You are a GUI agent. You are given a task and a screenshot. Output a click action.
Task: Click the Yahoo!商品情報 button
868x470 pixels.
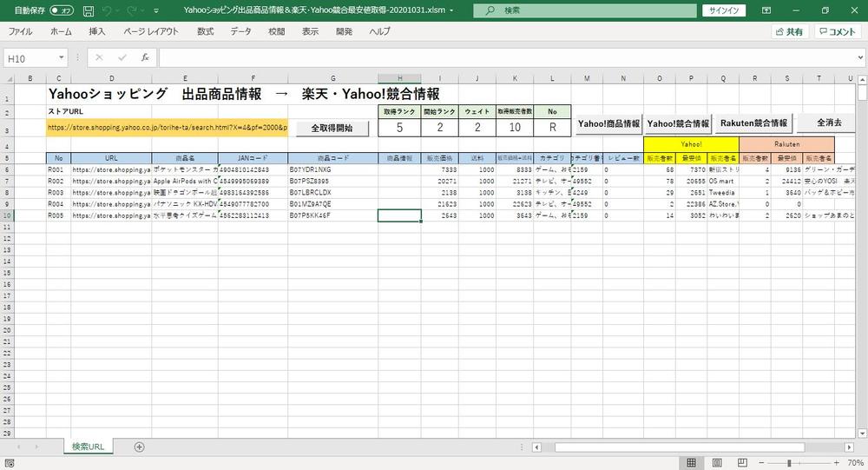click(x=608, y=123)
